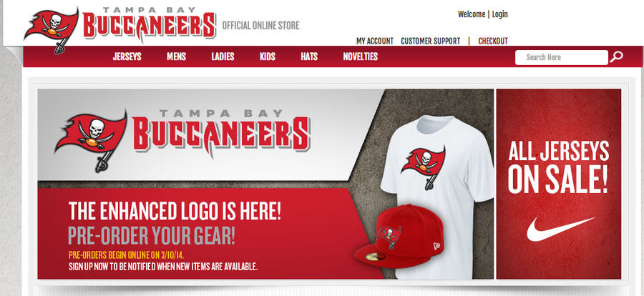Click the flag logo in the banner
The image size is (644, 296).
(91, 140)
